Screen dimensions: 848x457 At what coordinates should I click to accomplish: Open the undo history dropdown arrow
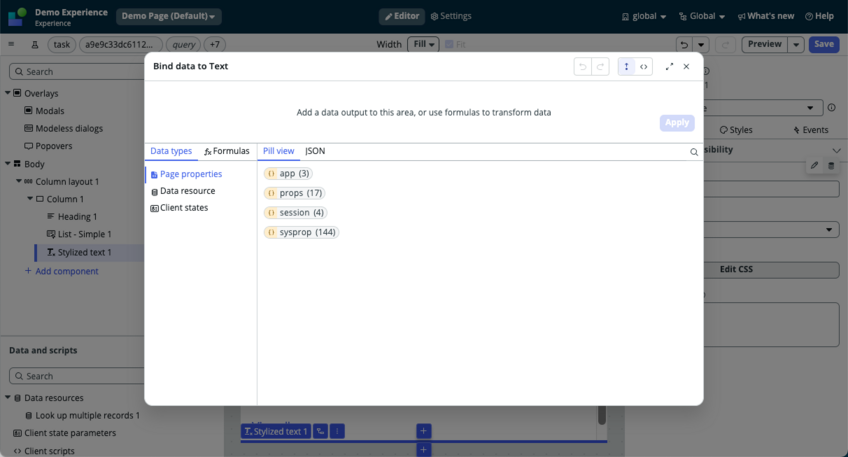(701, 44)
